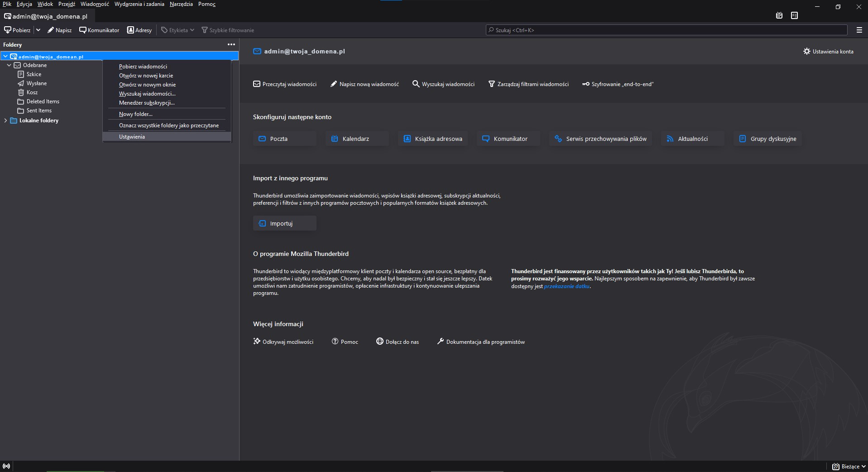The height and width of the screenshot is (472, 868).
Task: Open Ustawienia konta account settings
Action: (828, 52)
